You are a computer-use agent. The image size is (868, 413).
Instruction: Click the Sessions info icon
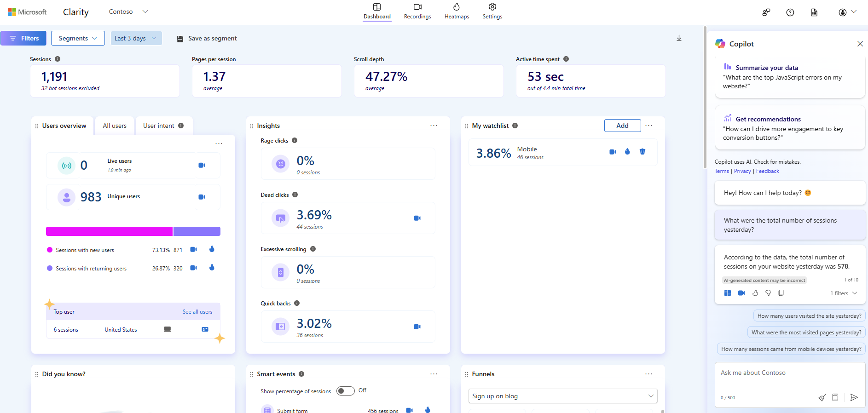point(58,59)
